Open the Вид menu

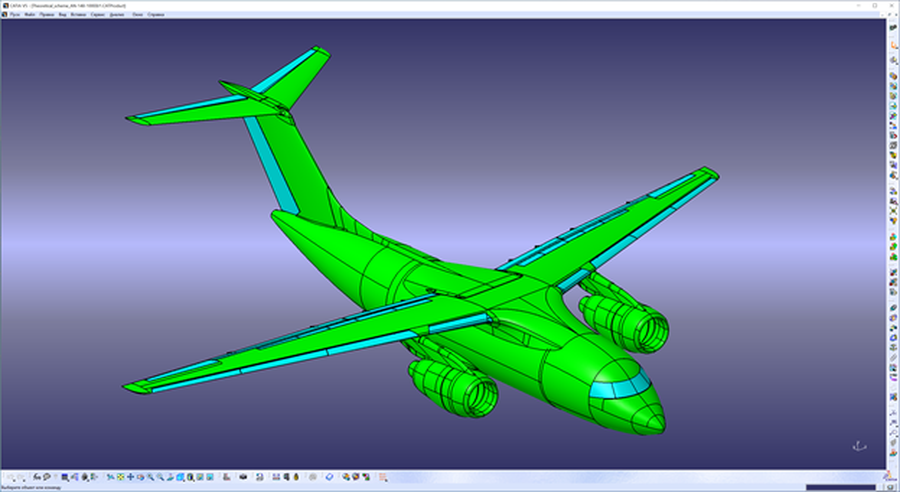click(63, 14)
